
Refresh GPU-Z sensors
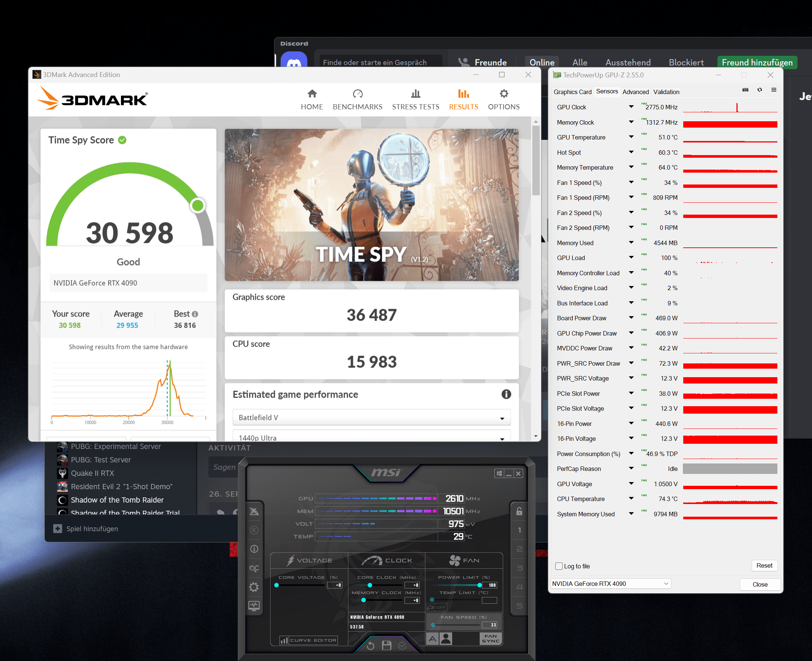click(760, 90)
